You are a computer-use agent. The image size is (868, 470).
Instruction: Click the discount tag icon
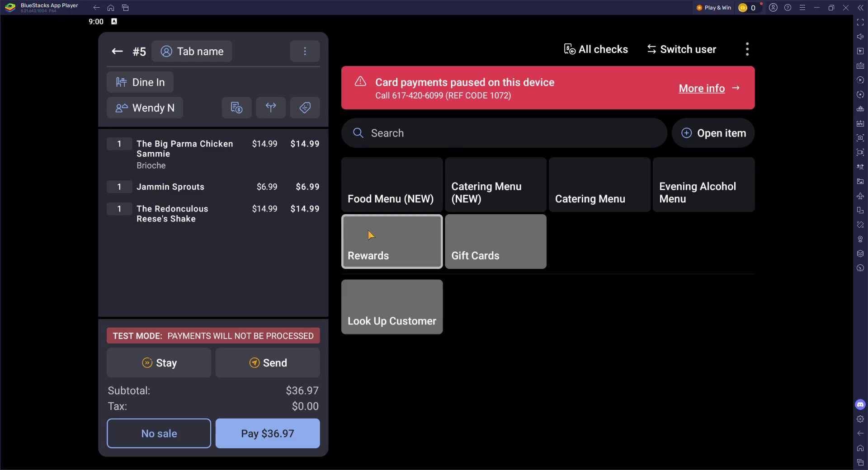pyautogui.click(x=305, y=108)
